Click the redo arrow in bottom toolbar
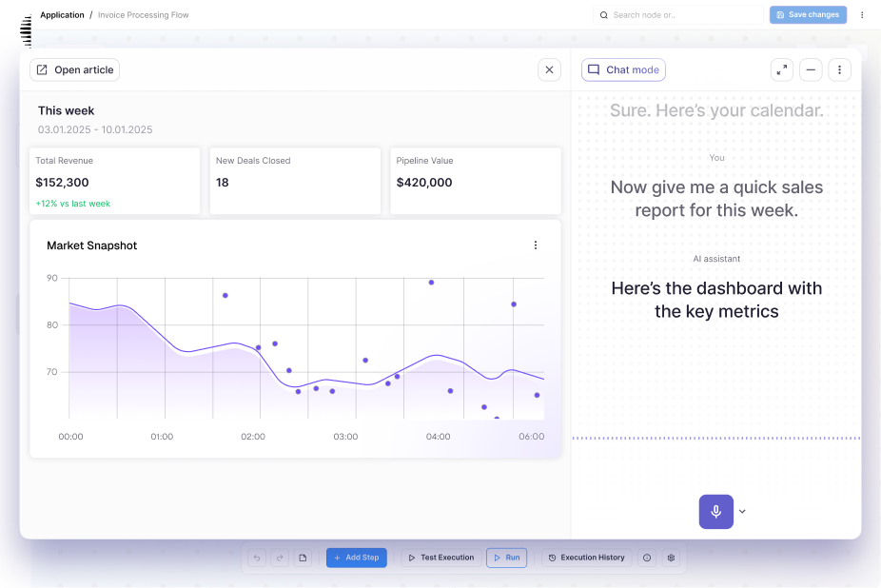The height and width of the screenshot is (588, 881). (x=279, y=558)
